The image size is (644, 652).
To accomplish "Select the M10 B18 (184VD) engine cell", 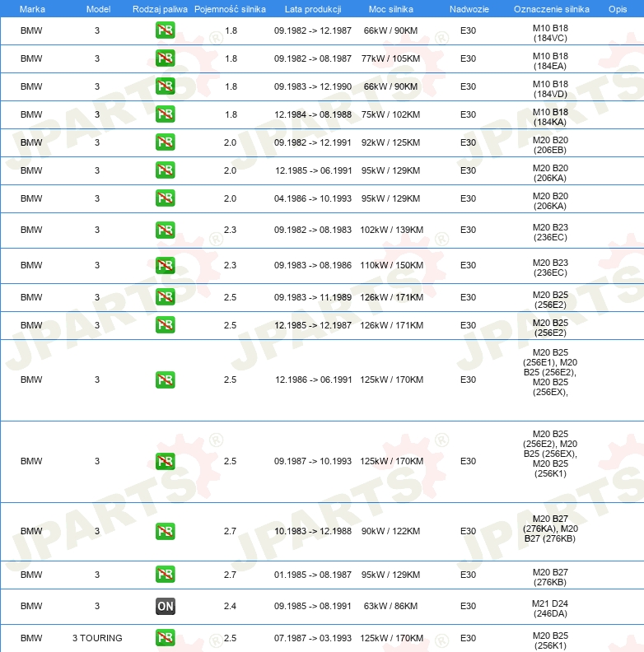I will coord(550,89).
